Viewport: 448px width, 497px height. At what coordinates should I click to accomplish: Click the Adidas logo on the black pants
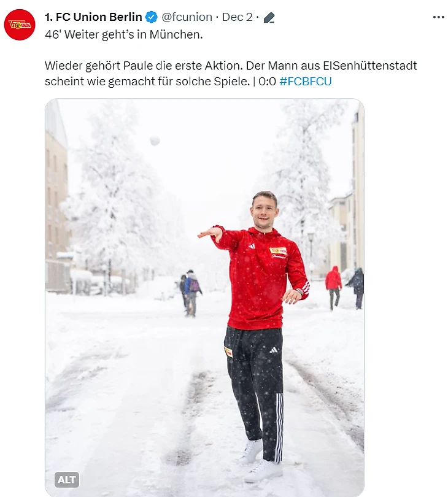coord(274,350)
